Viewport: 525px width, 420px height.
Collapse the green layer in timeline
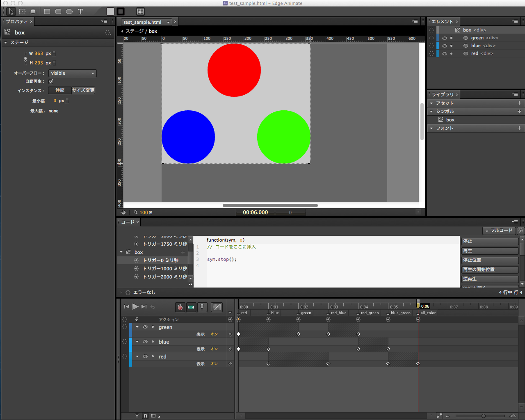[137, 327]
